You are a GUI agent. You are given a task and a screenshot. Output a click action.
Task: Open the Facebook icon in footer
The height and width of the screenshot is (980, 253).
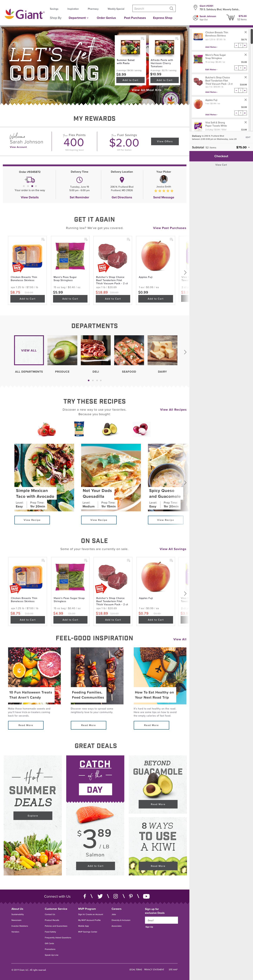pyautogui.click(x=85, y=896)
